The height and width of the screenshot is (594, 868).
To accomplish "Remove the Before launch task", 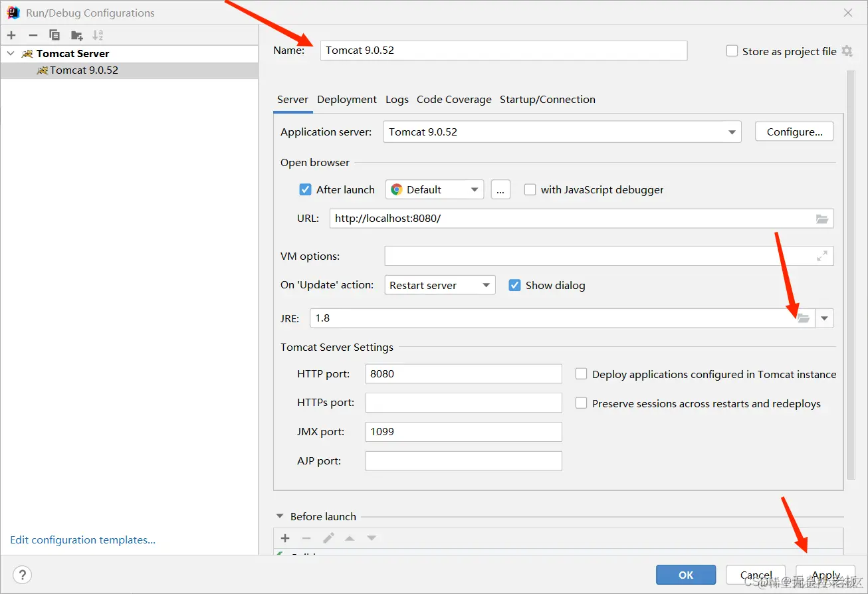I will coord(306,538).
